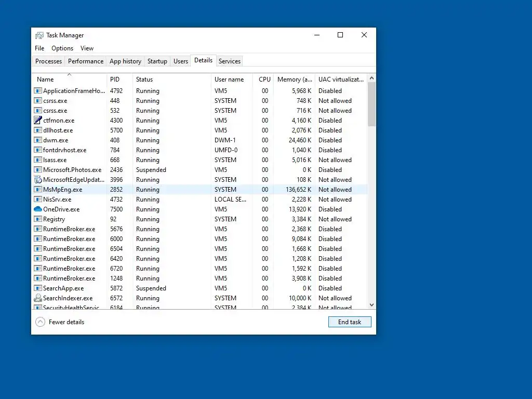Click PID 2852 of MsMpEng.exe
Image resolution: width=532 pixels, height=399 pixels.
116,190
